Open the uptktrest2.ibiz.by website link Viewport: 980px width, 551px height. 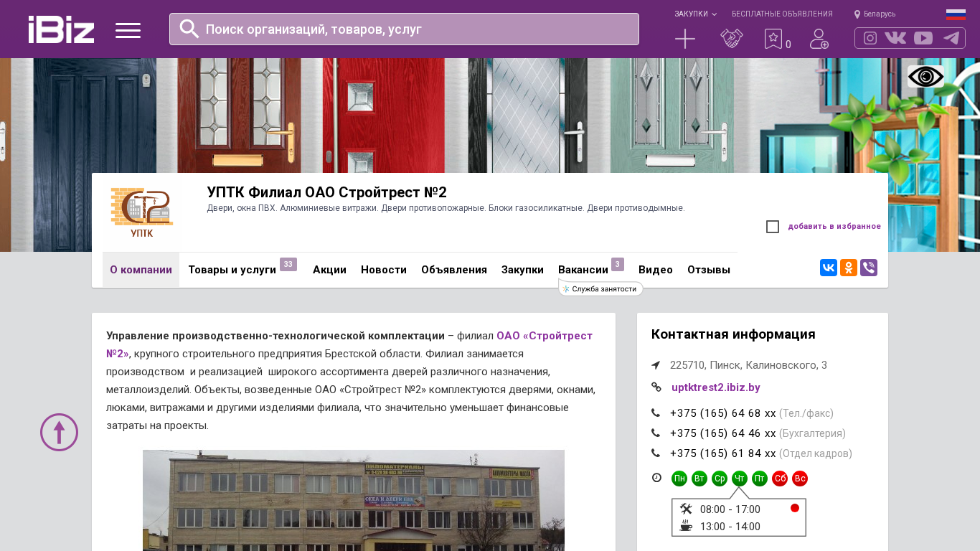(x=716, y=387)
